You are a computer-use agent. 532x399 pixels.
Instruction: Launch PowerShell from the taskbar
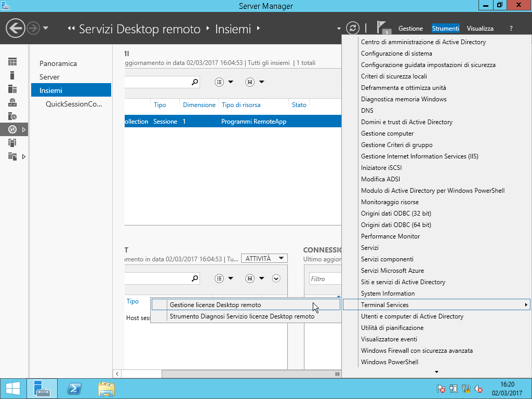(x=75, y=389)
